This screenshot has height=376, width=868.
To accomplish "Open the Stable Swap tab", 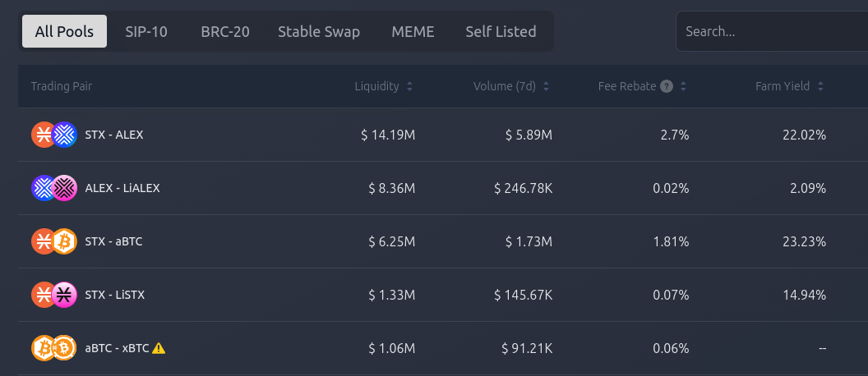I will [319, 32].
